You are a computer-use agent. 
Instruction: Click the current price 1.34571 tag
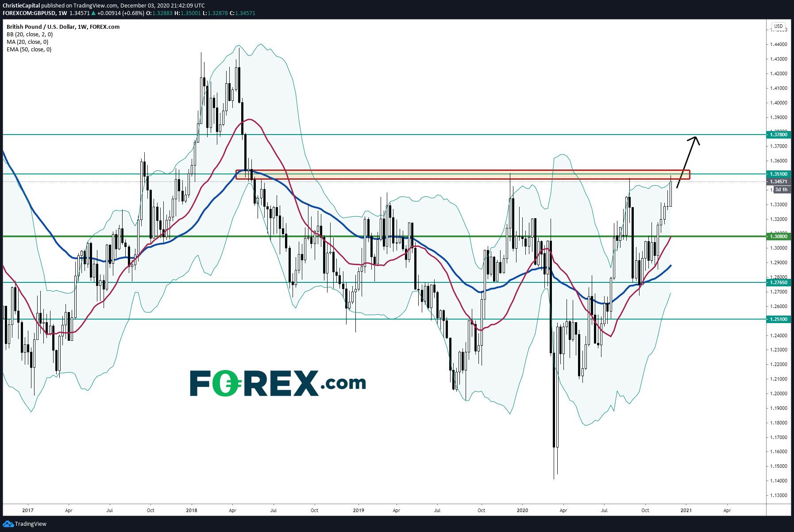point(779,181)
